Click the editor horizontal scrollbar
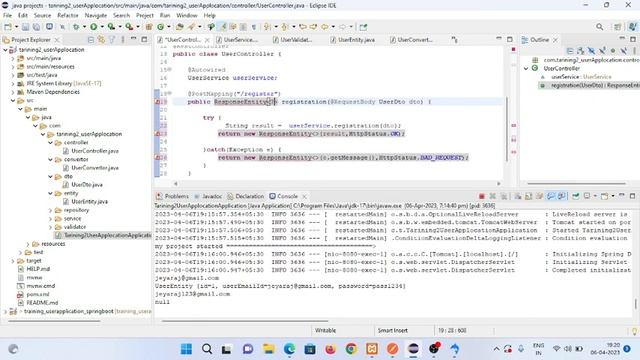The image size is (640, 360). pyautogui.click(x=337, y=184)
